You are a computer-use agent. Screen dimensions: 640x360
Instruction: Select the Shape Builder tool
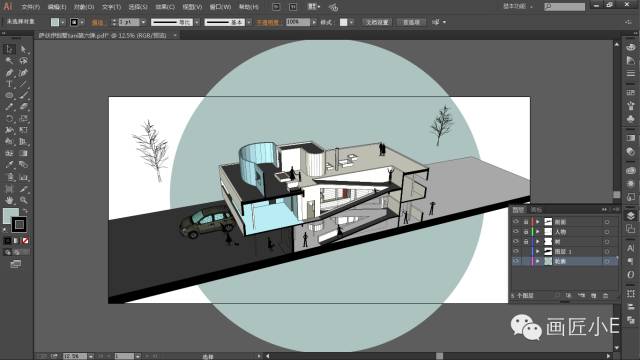tap(9, 142)
